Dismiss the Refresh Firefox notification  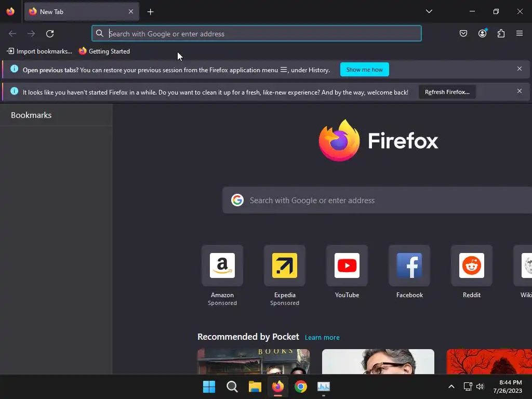pyautogui.click(x=519, y=91)
